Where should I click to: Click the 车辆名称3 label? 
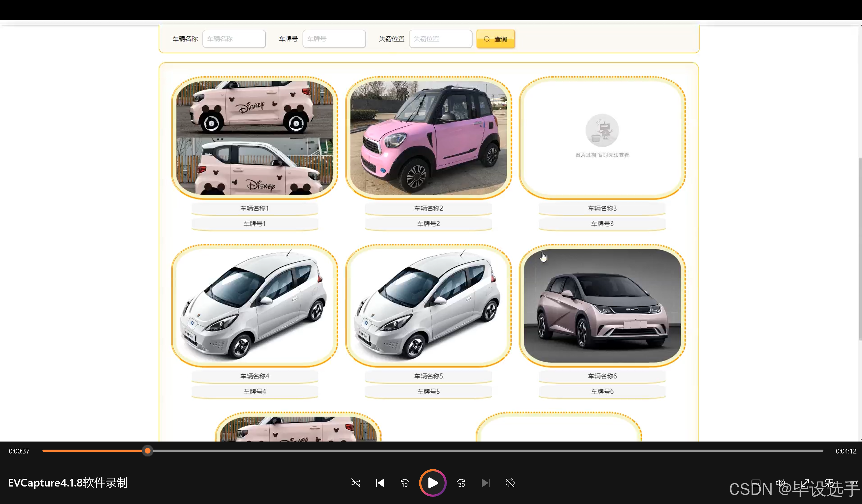(603, 208)
